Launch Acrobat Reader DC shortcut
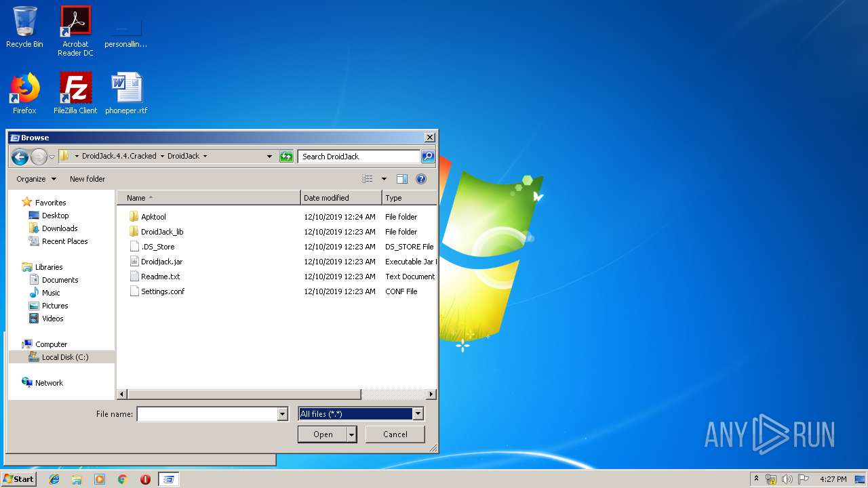The height and width of the screenshot is (488, 868). [x=75, y=30]
